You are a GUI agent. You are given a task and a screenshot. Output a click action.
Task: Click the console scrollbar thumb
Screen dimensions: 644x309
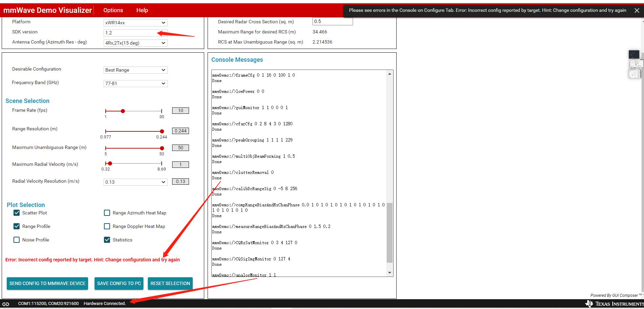pos(390,233)
